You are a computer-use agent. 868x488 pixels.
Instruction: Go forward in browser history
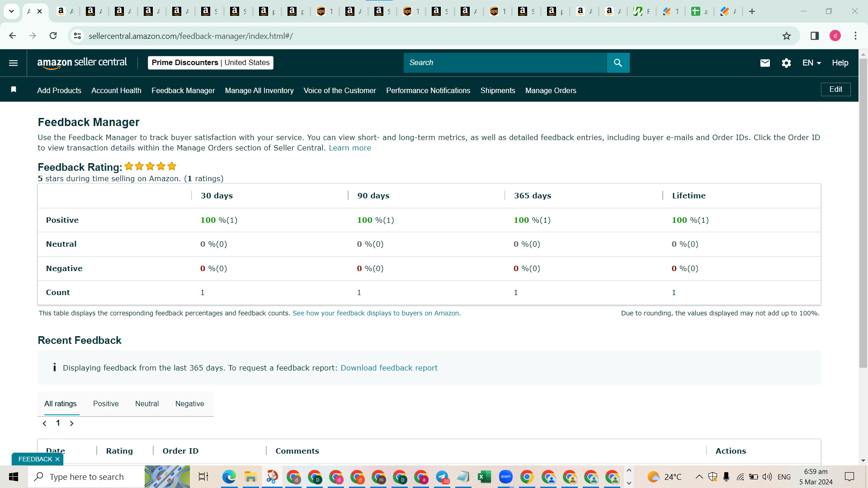tap(33, 36)
